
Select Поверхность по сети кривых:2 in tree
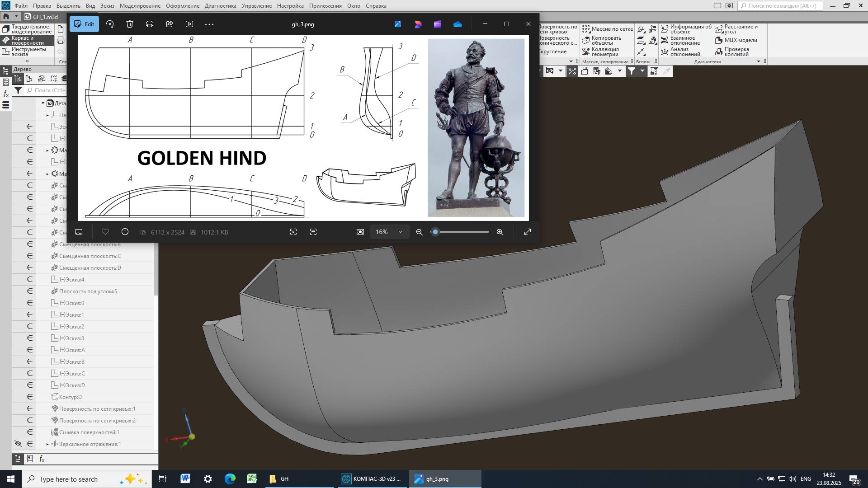[97, 420]
